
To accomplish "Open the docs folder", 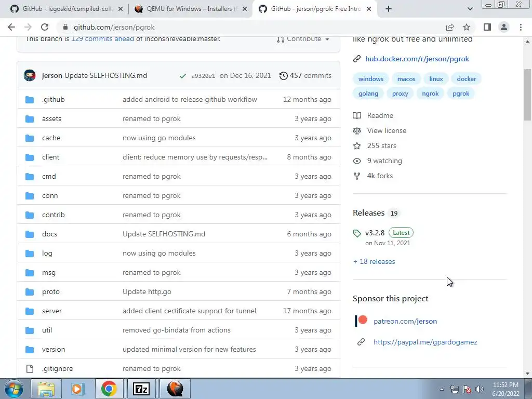I will 49,234.
